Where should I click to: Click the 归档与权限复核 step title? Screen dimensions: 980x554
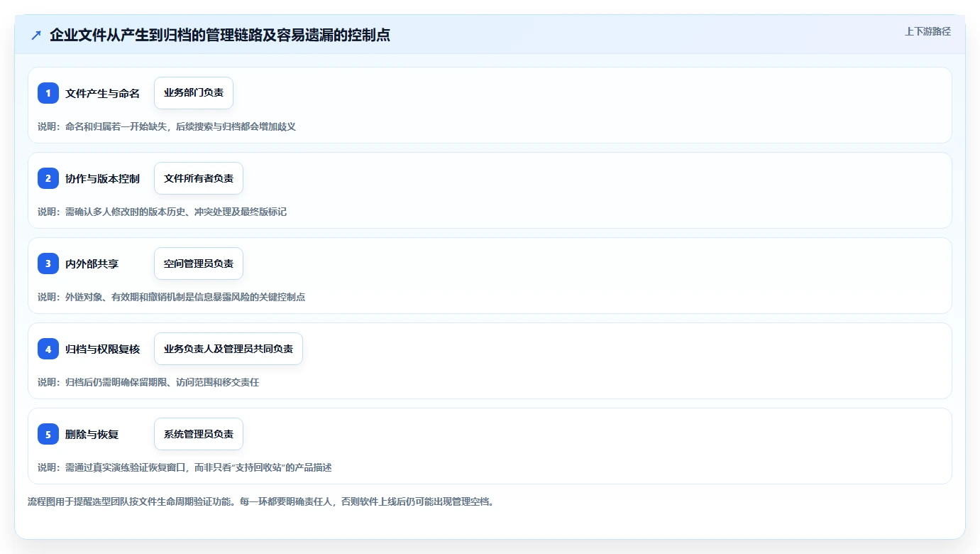pyautogui.click(x=102, y=349)
